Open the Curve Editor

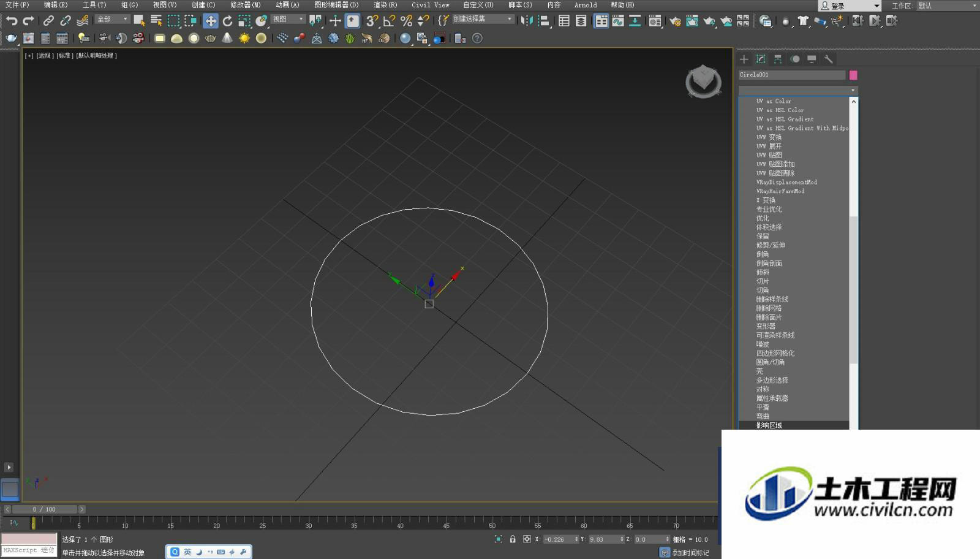pos(618,21)
